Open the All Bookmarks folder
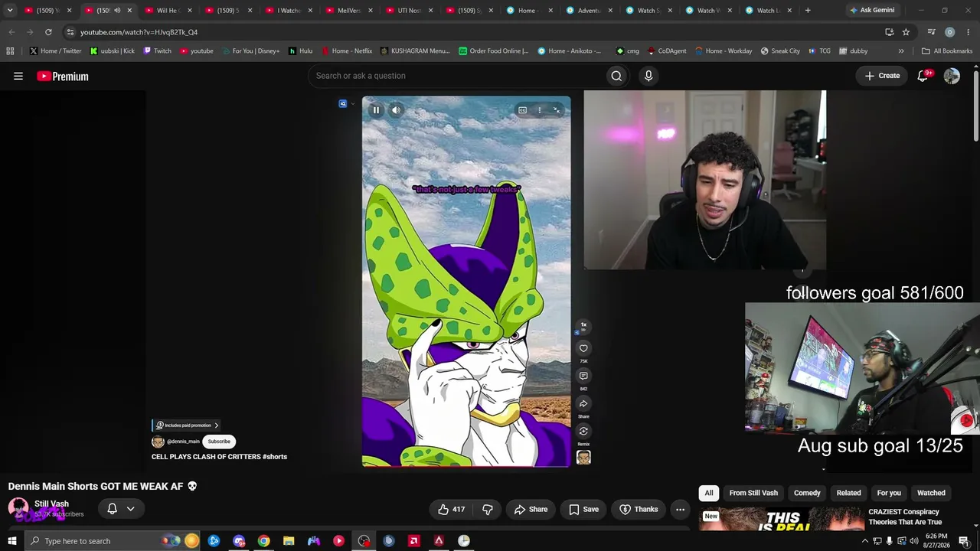Image resolution: width=980 pixels, height=551 pixels. click(947, 51)
